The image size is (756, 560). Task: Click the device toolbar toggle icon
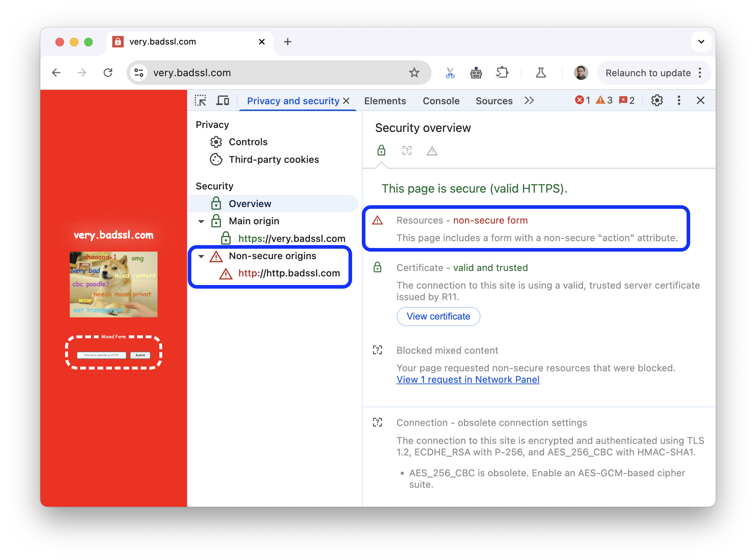224,101
